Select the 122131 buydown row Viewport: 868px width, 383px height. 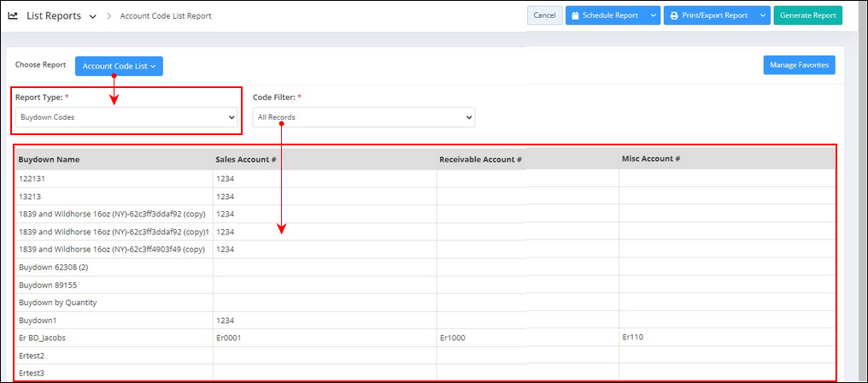pos(425,179)
